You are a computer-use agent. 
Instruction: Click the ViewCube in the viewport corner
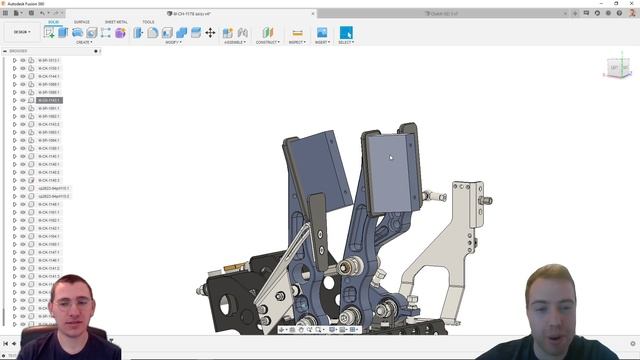point(618,67)
